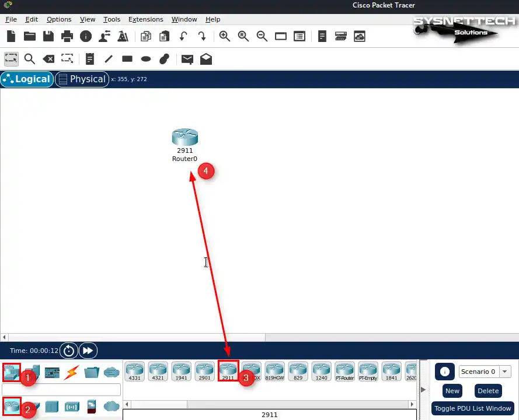Image resolution: width=519 pixels, height=420 pixels.
Task: Add Complex PDU open envelope
Action: coord(206,59)
